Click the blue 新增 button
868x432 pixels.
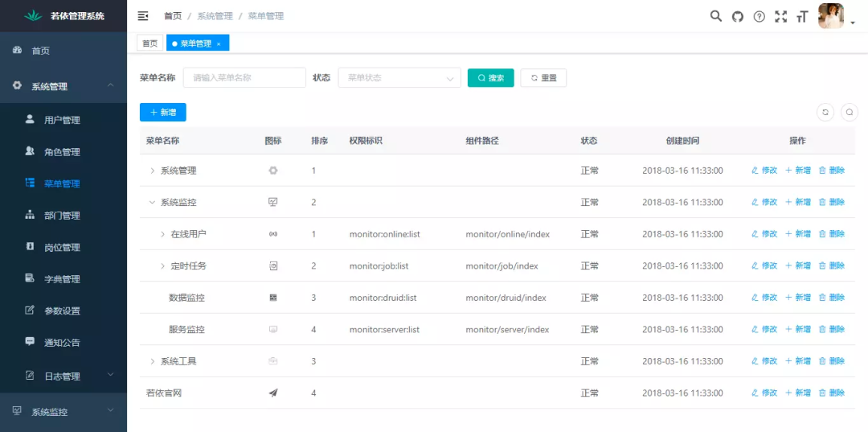point(162,112)
